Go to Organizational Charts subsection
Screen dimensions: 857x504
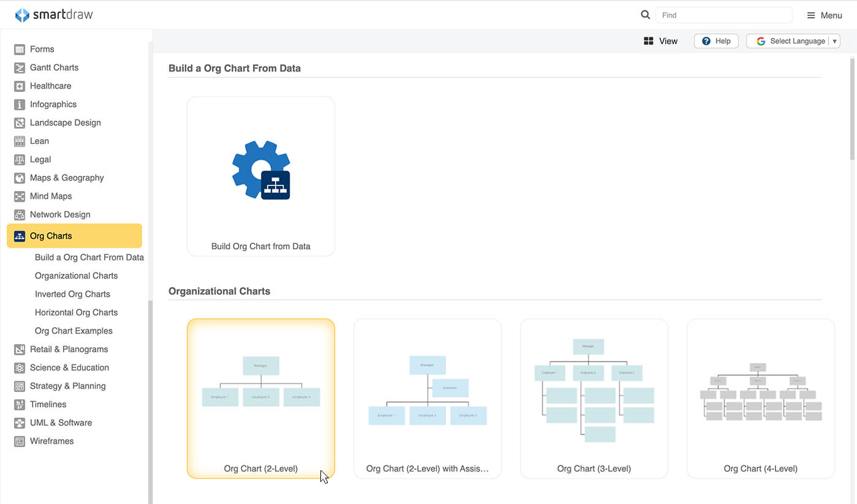tap(76, 276)
